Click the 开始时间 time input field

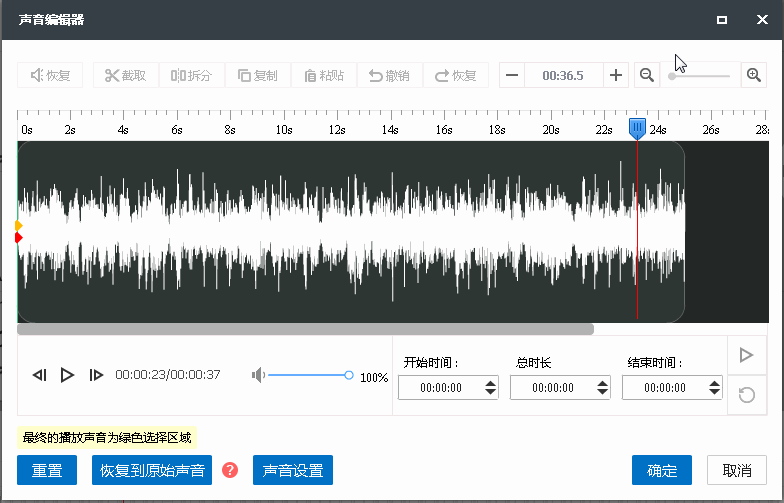coord(440,388)
